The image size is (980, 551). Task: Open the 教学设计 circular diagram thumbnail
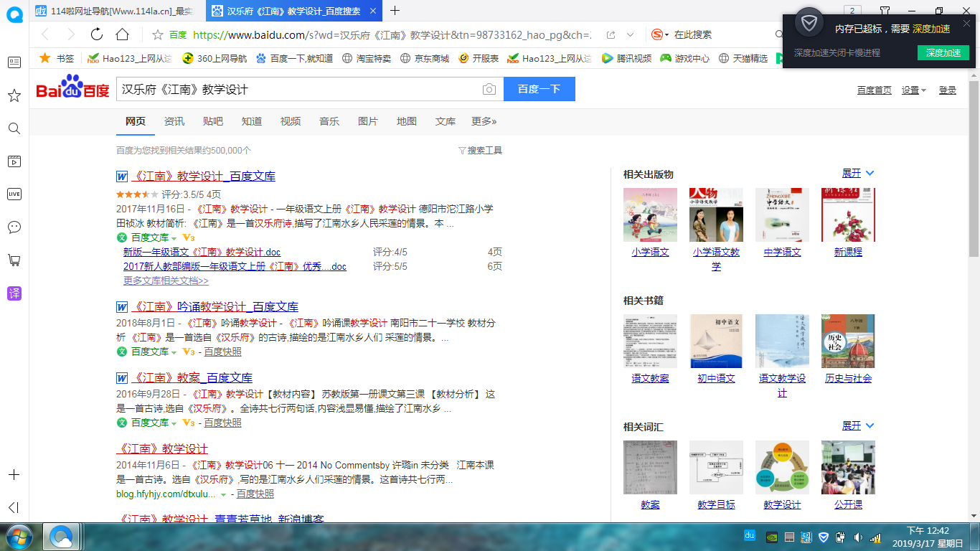[782, 467]
